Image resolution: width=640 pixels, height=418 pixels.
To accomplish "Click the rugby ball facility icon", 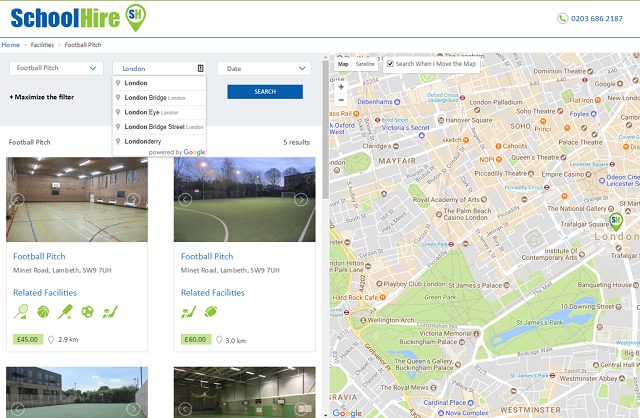I will 211,312.
